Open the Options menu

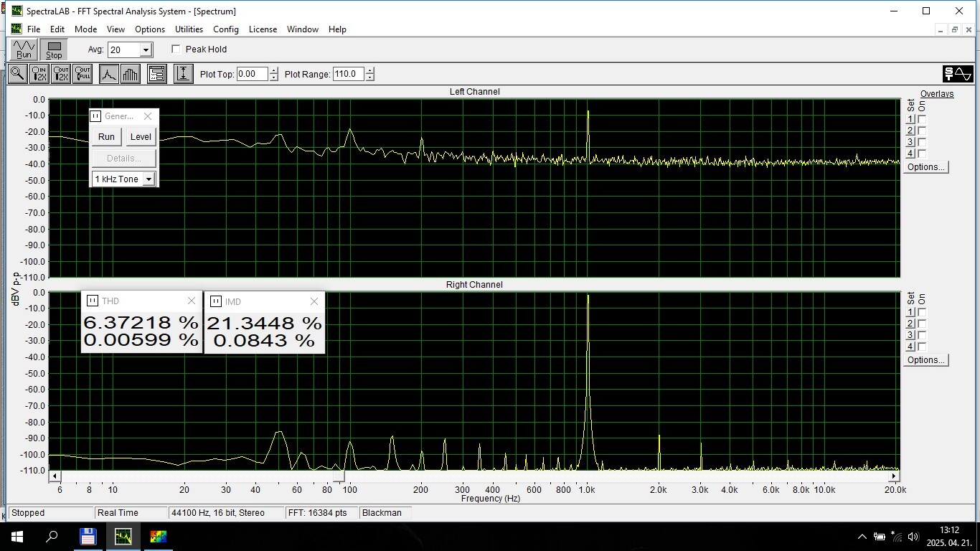pyautogui.click(x=150, y=29)
